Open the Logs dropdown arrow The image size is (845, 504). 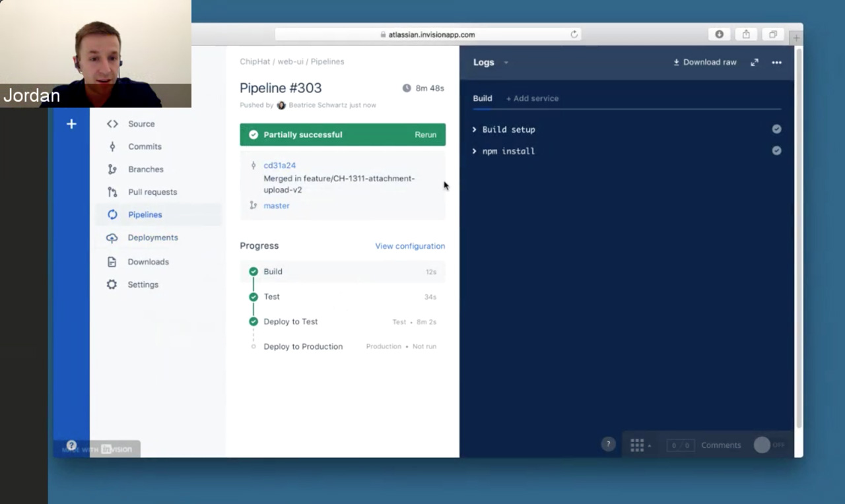pos(506,63)
